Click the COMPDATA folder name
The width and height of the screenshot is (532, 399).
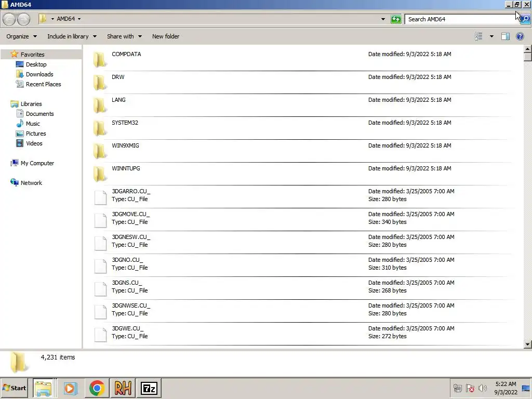click(x=126, y=54)
